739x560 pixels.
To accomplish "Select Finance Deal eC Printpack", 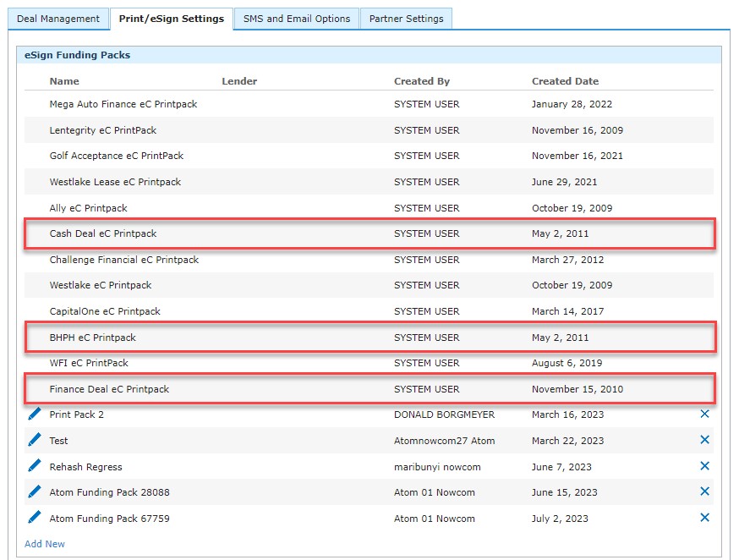I will click(369, 389).
